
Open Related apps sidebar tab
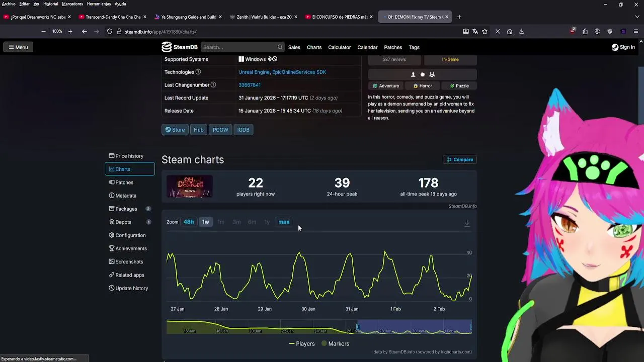click(x=129, y=275)
